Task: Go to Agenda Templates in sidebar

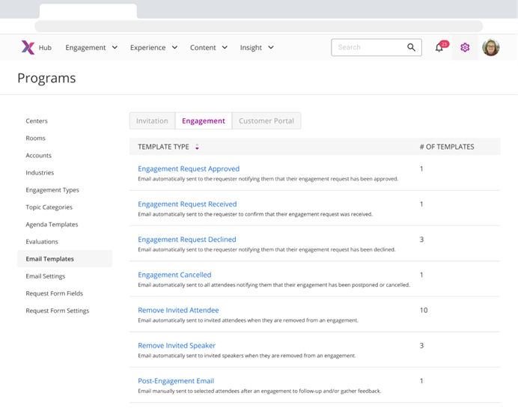Action: (x=52, y=225)
